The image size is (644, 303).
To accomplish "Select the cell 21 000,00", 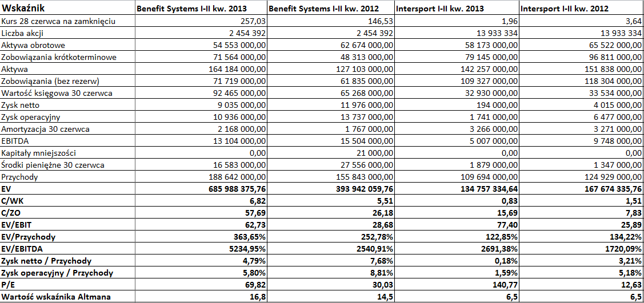I will pyautogui.click(x=330, y=153).
